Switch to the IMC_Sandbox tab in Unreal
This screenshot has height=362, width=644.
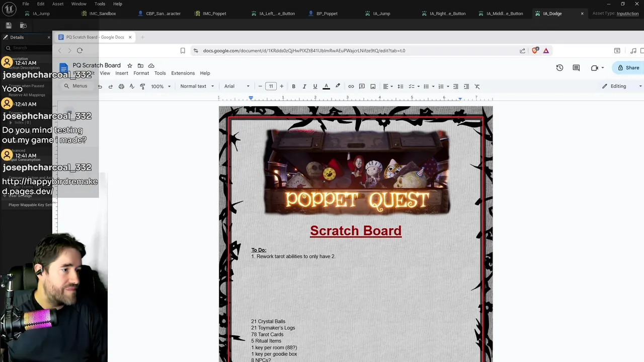103,14
